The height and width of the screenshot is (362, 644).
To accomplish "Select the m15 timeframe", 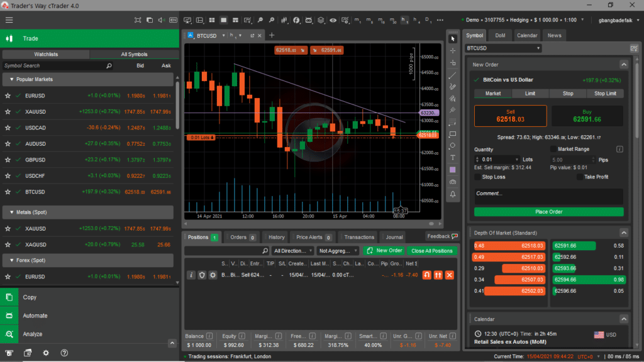I will [x=382, y=20].
